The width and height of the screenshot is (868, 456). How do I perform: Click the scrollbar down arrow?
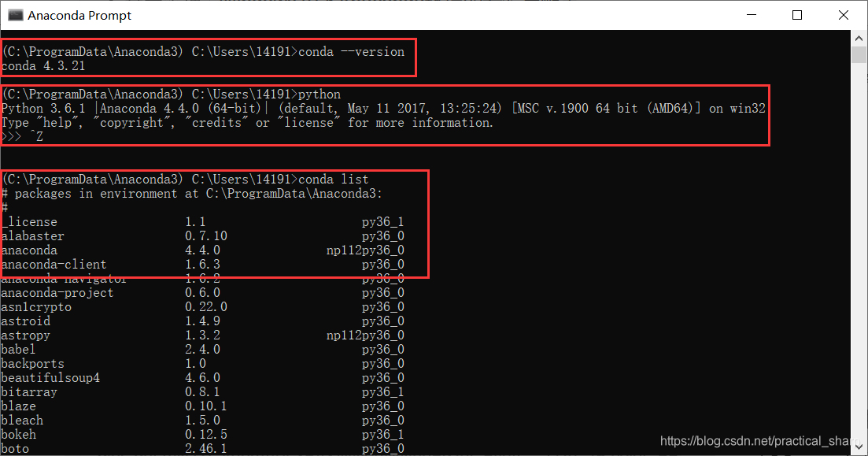(859, 446)
